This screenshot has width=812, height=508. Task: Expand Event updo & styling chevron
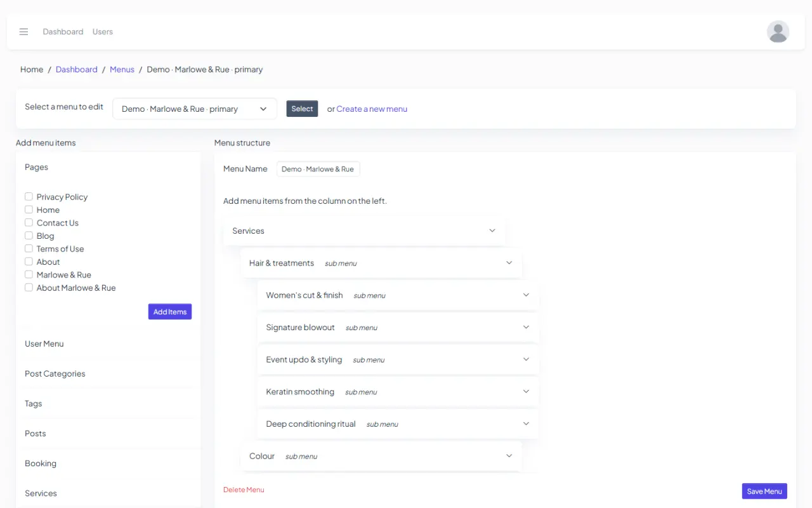(526, 359)
